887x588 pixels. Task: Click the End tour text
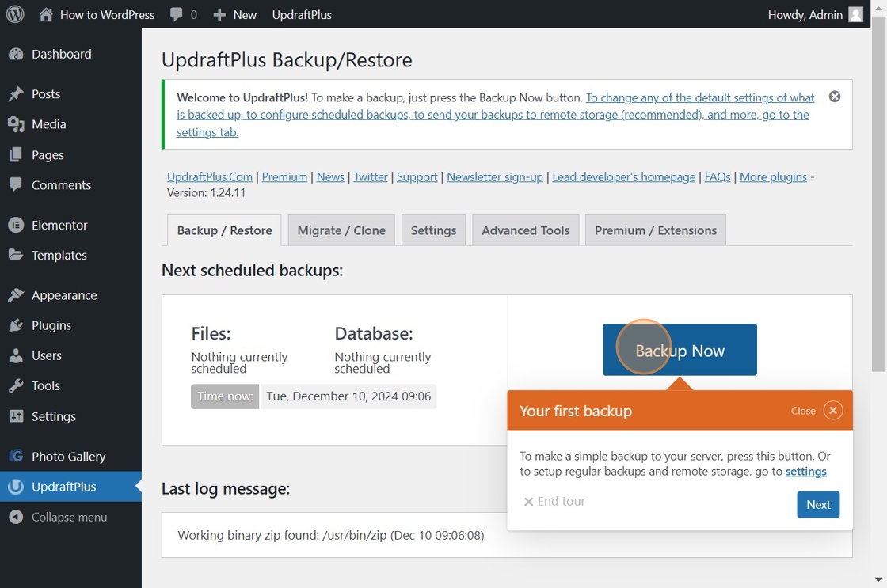(x=562, y=502)
